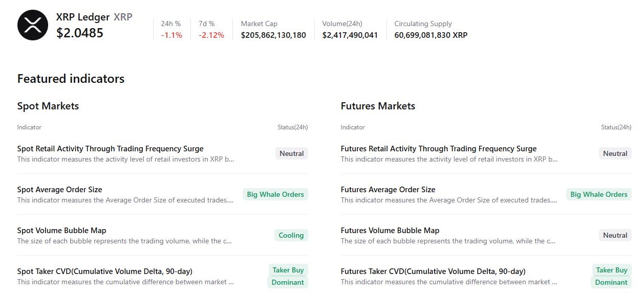
Task: Click Spot Taker Buy Dominant badge
Action: (x=288, y=276)
